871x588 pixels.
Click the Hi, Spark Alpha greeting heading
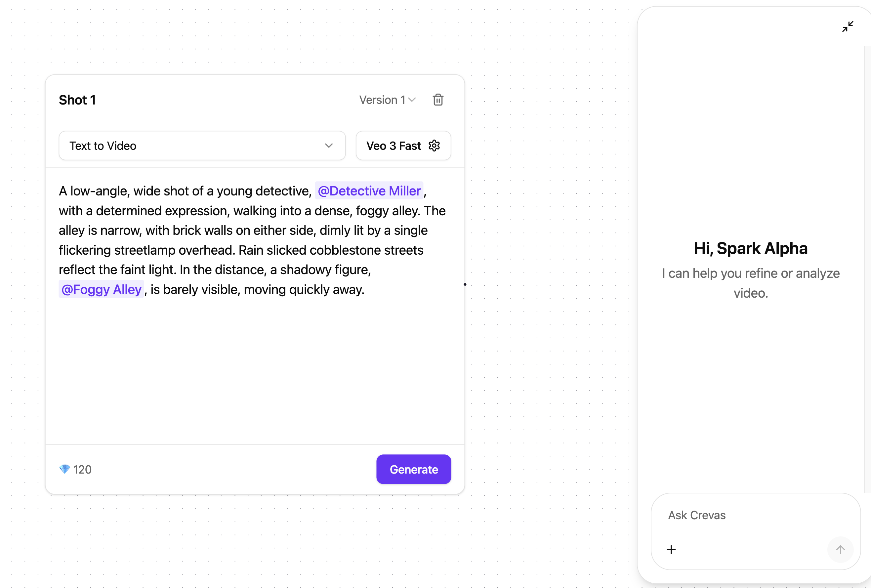750,248
